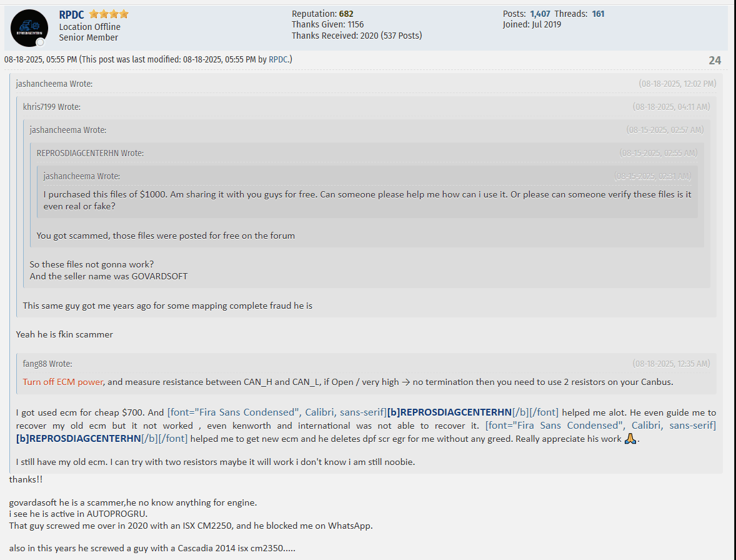Click REPROSDIAGCENTERHN Wrote quote header
The width and height of the screenshot is (736, 560).
tap(90, 153)
